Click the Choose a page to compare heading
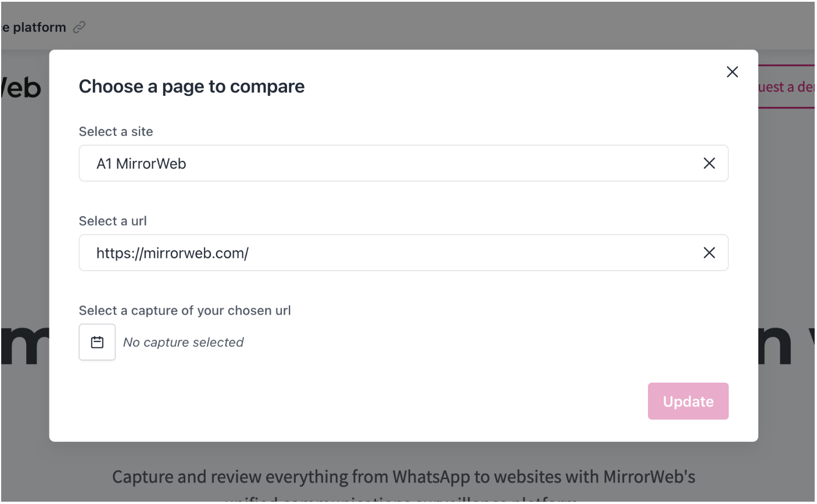Viewport: 817px width, 504px height. [192, 87]
